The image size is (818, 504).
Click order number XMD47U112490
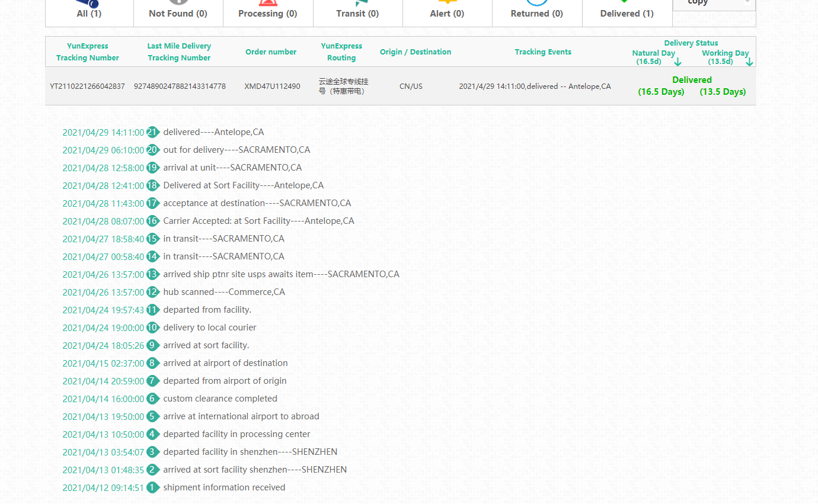tap(272, 86)
